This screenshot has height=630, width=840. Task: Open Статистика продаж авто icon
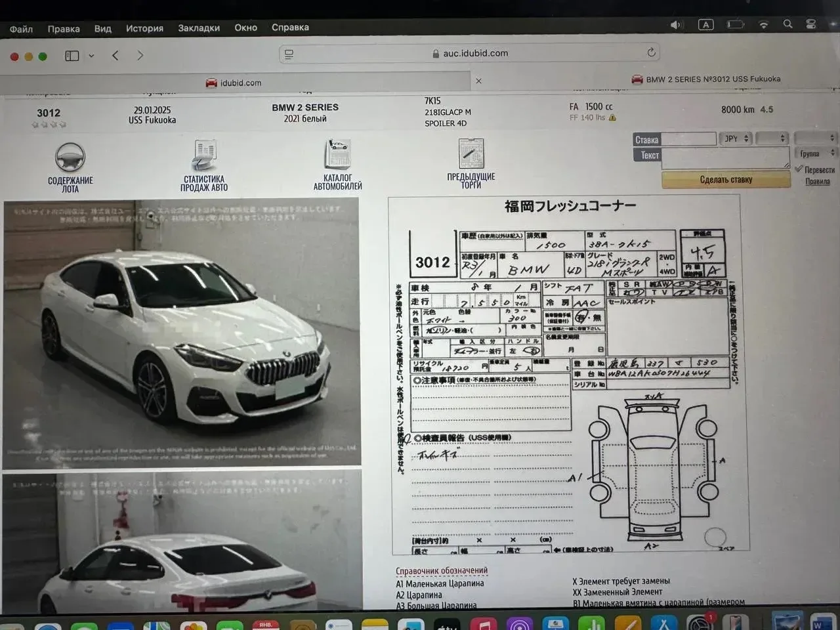pyautogui.click(x=205, y=155)
